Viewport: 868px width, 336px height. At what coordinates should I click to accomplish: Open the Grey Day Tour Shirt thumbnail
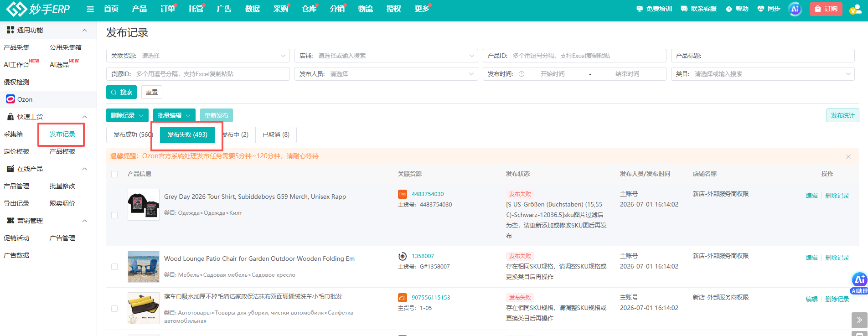(x=144, y=205)
